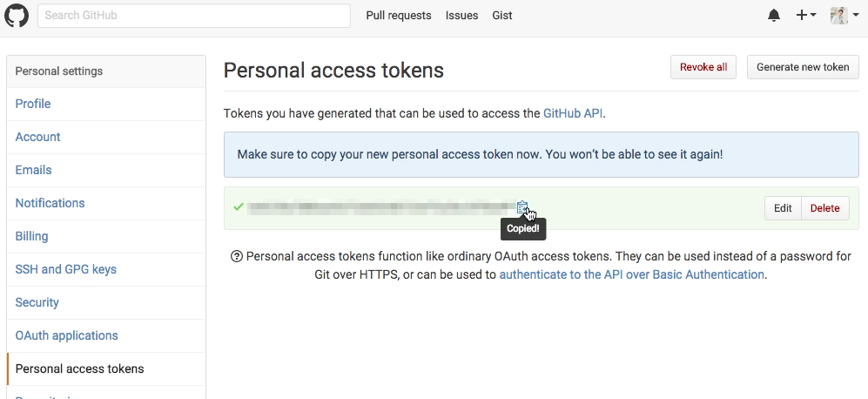This screenshot has height=399, width=868.
Task: Open the GitHub API link
Action: click(573, 113)
